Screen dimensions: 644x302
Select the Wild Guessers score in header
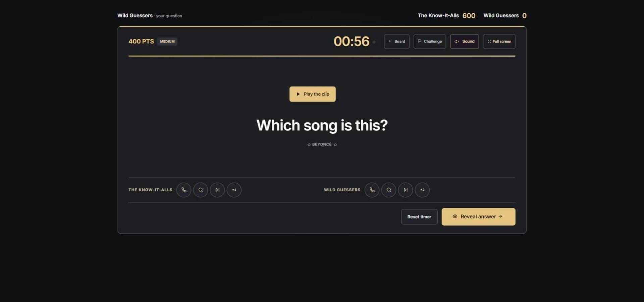point(524,16)
